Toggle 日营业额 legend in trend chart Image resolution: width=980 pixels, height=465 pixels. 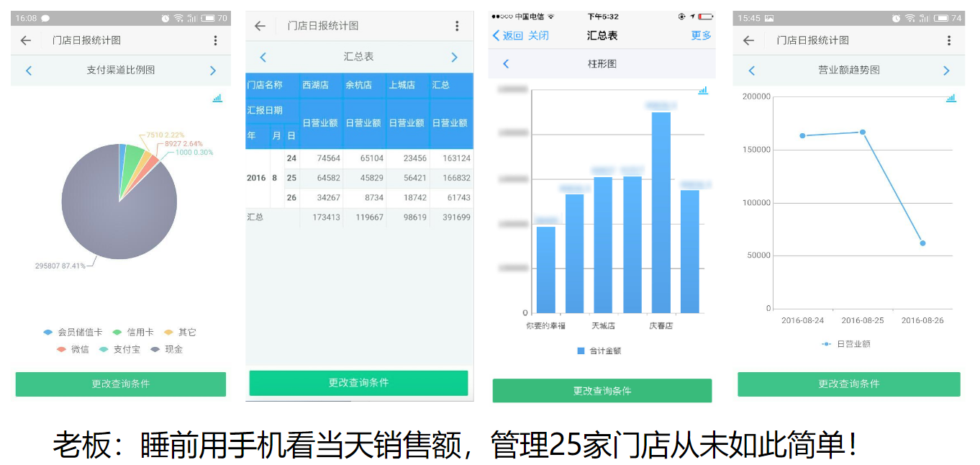(846, 344)
